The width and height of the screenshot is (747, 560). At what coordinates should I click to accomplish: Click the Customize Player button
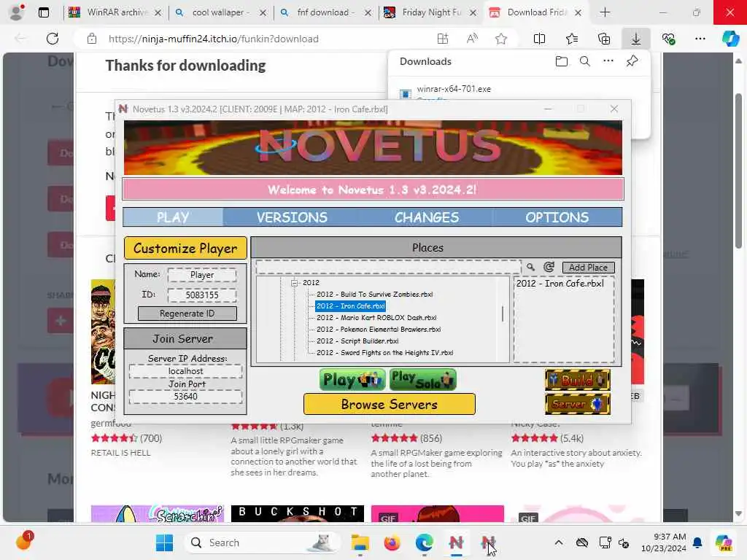pos(185,248)
